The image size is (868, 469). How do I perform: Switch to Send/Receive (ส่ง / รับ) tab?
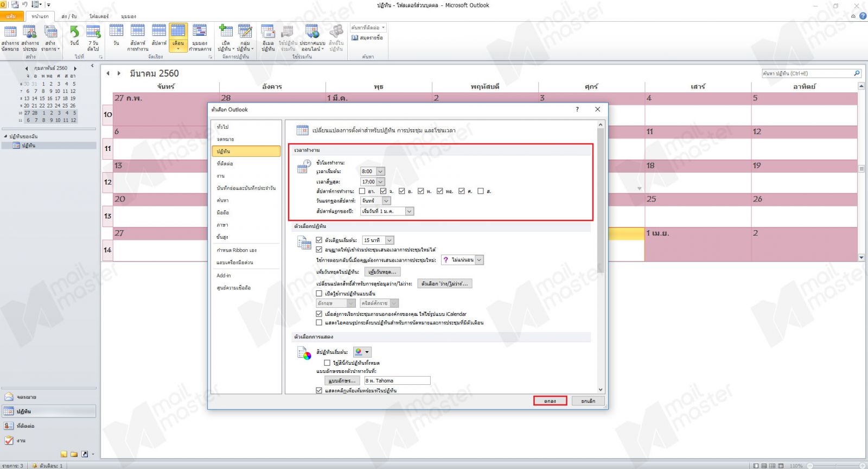point(69,17)
